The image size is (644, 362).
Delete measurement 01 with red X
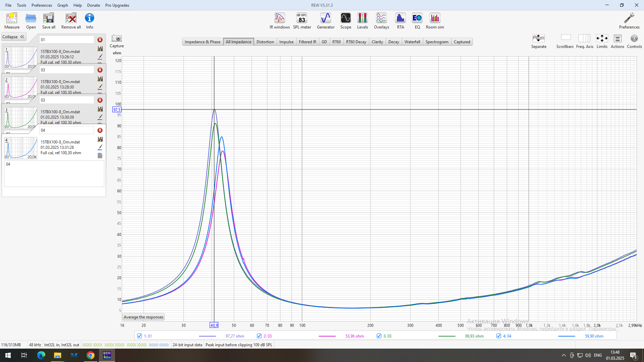(100, 40)
